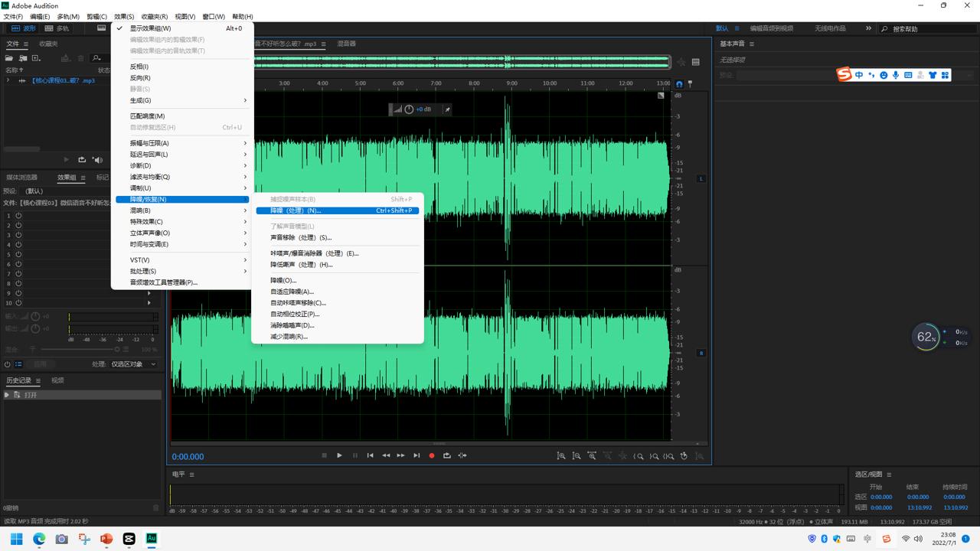This screenshot has height=551, width=980.
Task: Skip to next marker in transport
Action: [x=416, y=455]
